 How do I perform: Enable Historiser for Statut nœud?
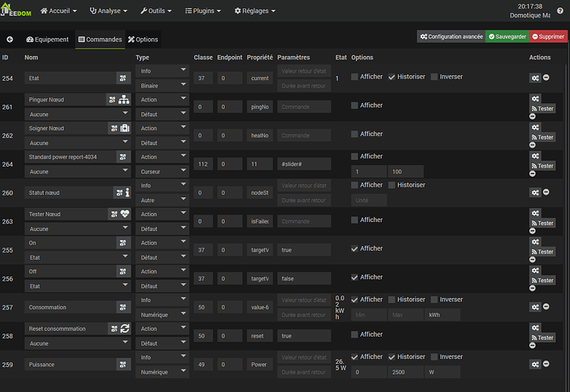[392, 185]
